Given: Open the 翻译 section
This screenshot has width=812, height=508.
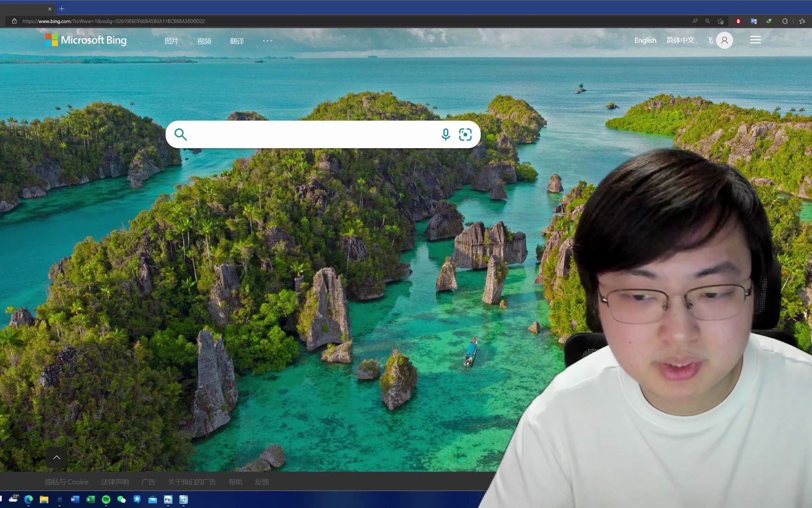Looking at the screenshot, I should coord(237,41).
